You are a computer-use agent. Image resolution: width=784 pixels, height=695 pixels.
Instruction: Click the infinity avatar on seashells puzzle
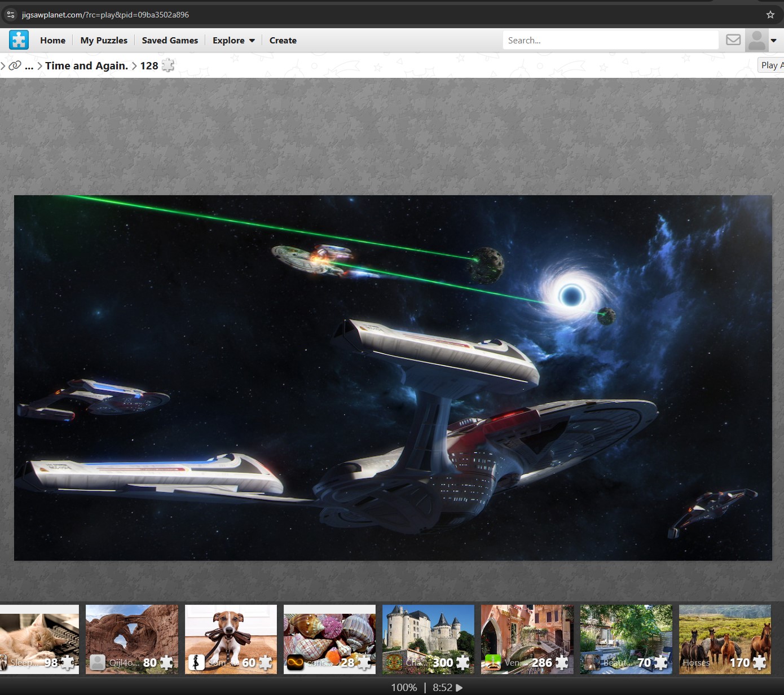pyautogui.click(x=296, y=662)
